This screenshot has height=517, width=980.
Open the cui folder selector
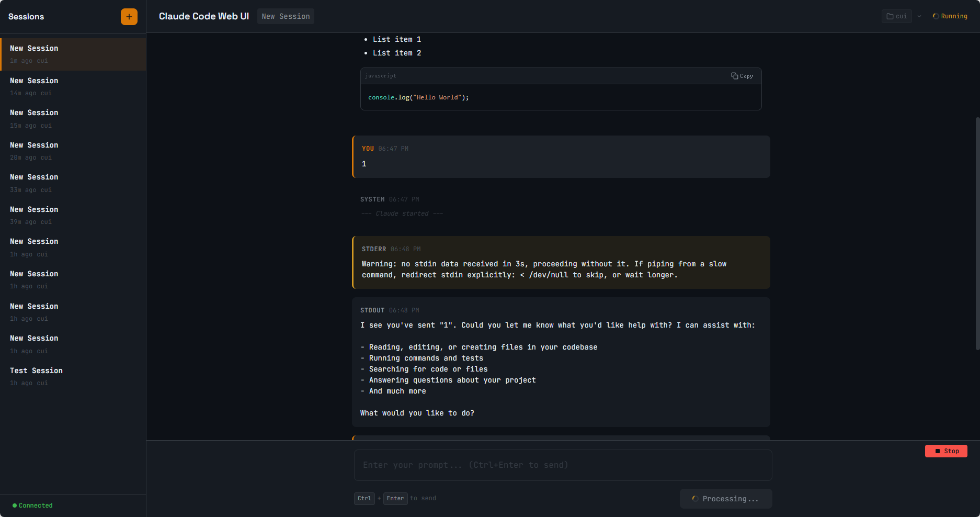[897, 16]
